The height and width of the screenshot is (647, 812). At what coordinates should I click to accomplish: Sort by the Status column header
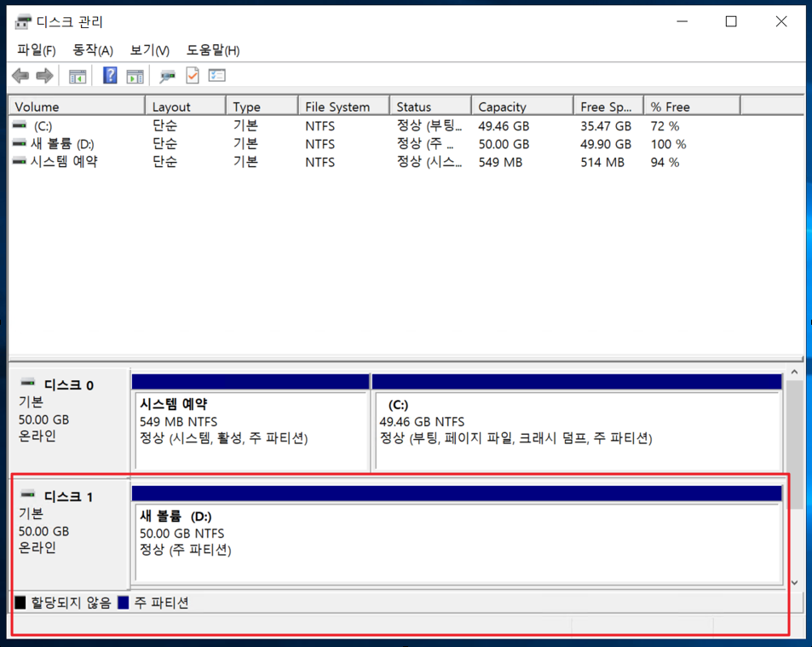[430, 107]
